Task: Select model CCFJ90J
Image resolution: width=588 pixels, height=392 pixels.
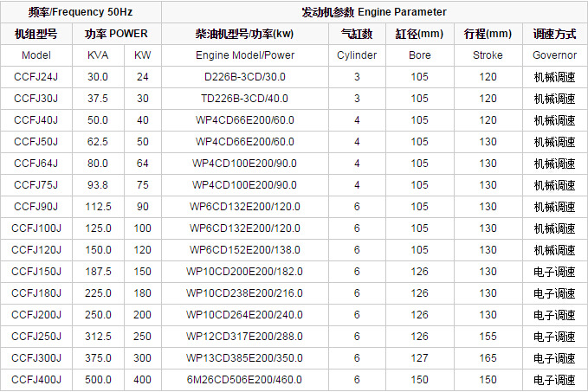Action: 36,207
